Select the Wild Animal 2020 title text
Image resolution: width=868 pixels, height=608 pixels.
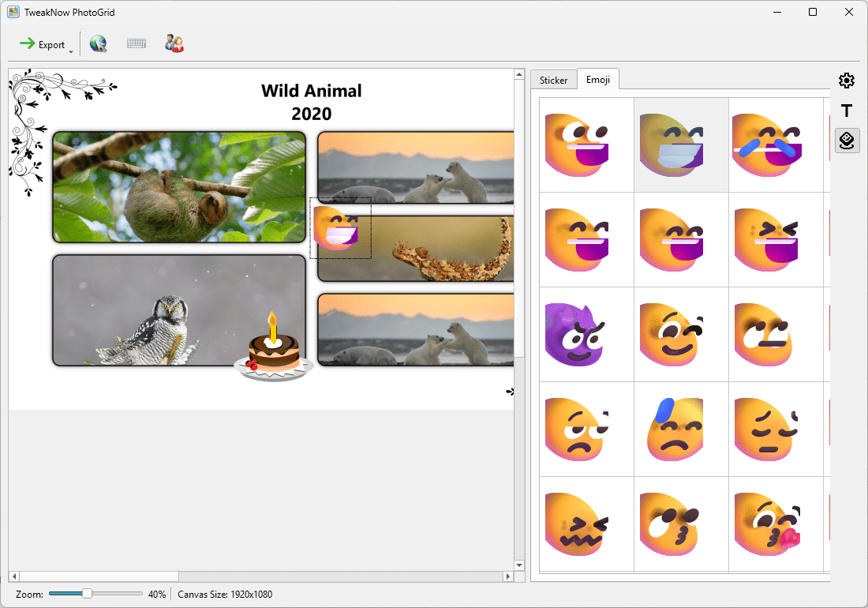[x=312, y=102]
